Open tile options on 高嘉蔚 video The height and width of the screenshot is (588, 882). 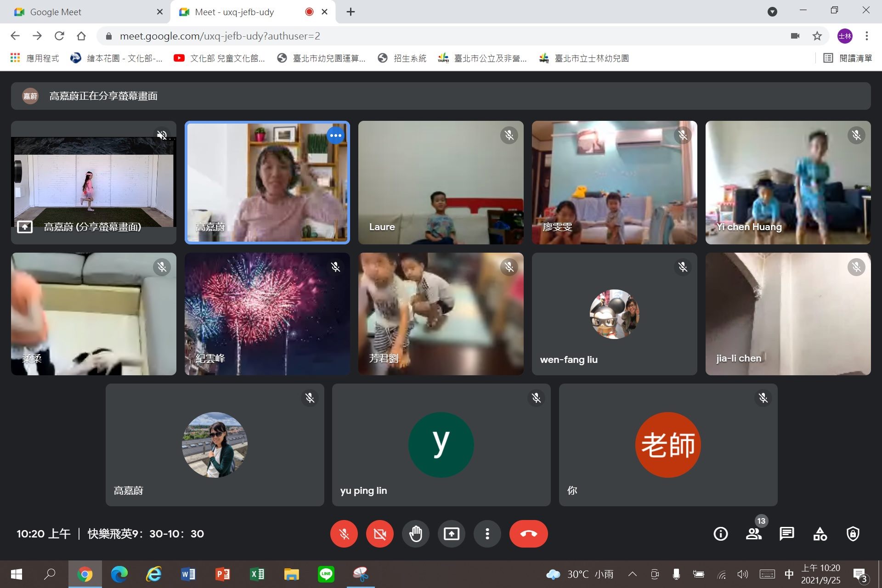(x=336, y=136)
